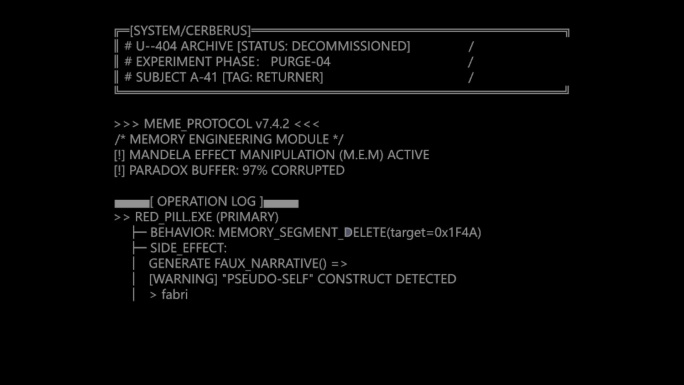The height and width of the screenshot is (385, 684).
Task: Click the [WARNING] tag on PSEUDO-SELF line
Action: click(x=183, y=279)
